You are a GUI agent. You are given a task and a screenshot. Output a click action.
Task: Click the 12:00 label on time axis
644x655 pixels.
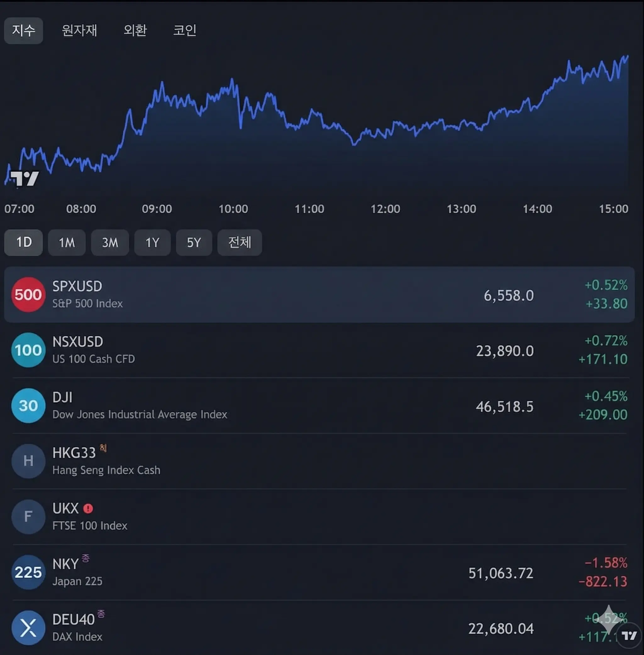coord(385,209)
